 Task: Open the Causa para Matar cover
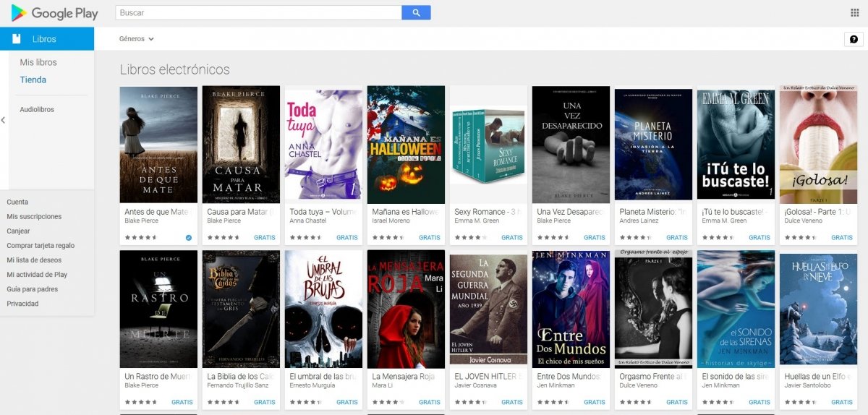tap(241, 145)
